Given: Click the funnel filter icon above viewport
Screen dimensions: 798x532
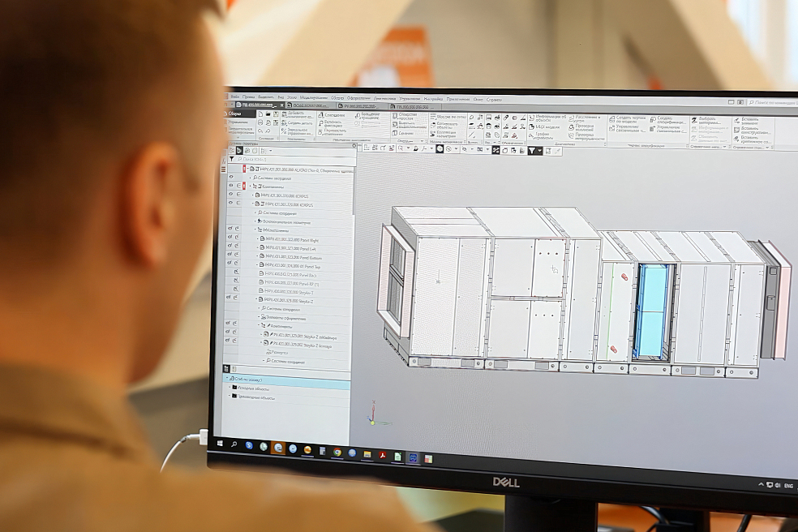Looking at the screenshot, I should pyautogui.click(x=531, y=151).
